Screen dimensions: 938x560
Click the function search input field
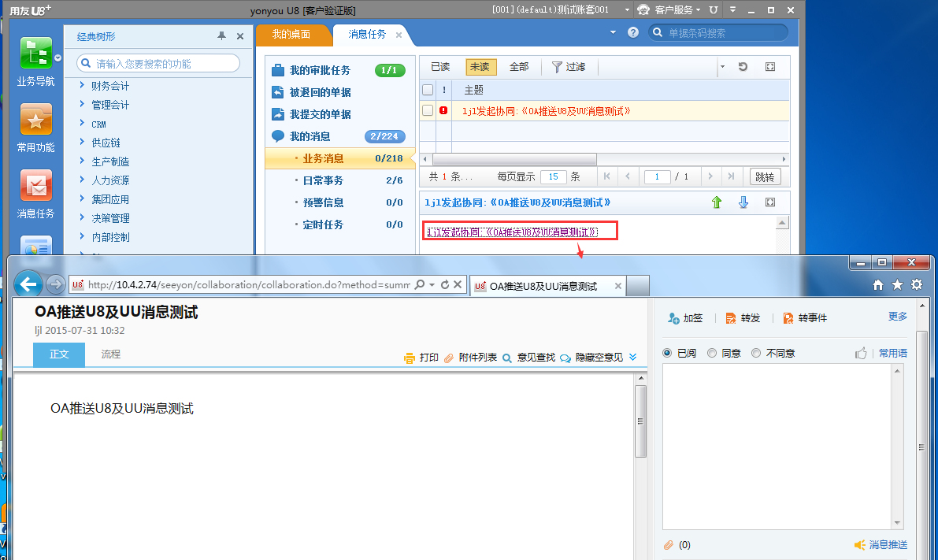point(158,64)
